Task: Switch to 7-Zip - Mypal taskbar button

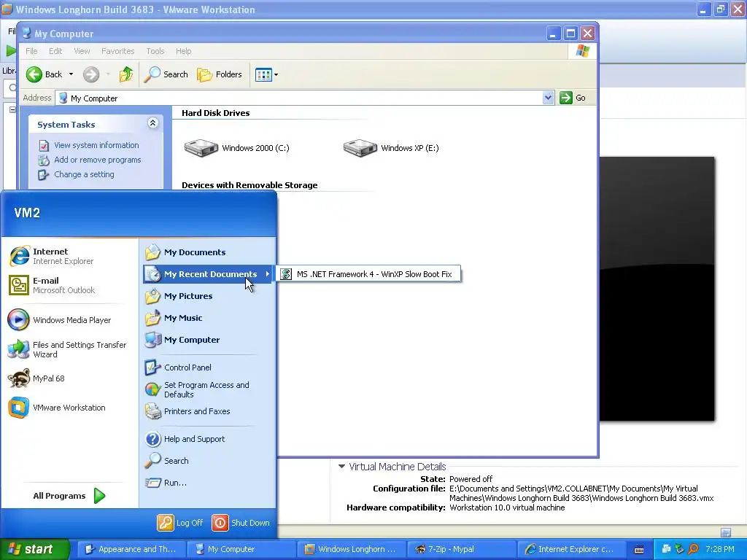Action: coord(460,549)
